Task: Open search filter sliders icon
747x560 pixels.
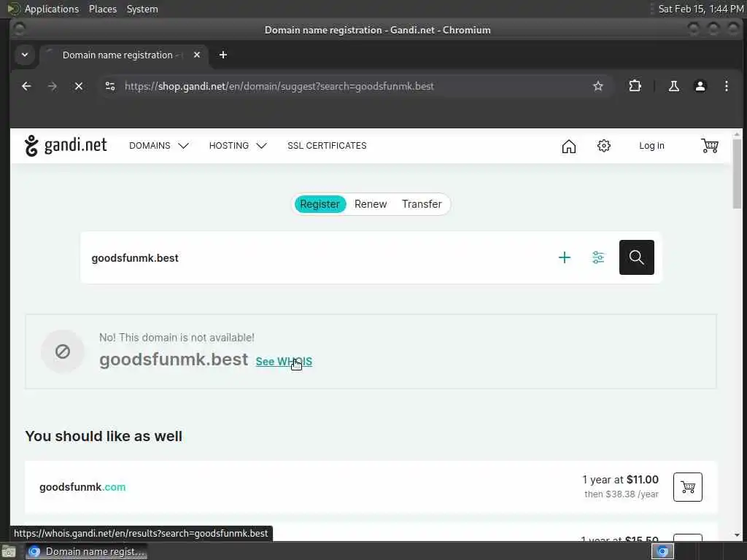Action: pos(598,257)
